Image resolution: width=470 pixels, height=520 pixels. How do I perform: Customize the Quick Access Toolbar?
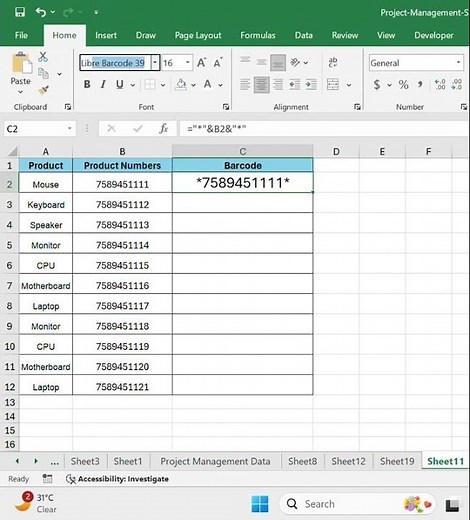96,12
